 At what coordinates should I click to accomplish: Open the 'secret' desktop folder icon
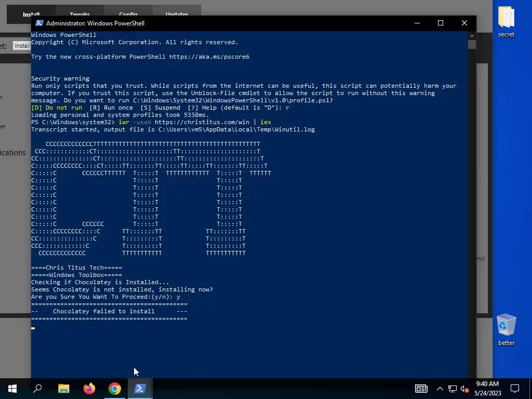506,21
